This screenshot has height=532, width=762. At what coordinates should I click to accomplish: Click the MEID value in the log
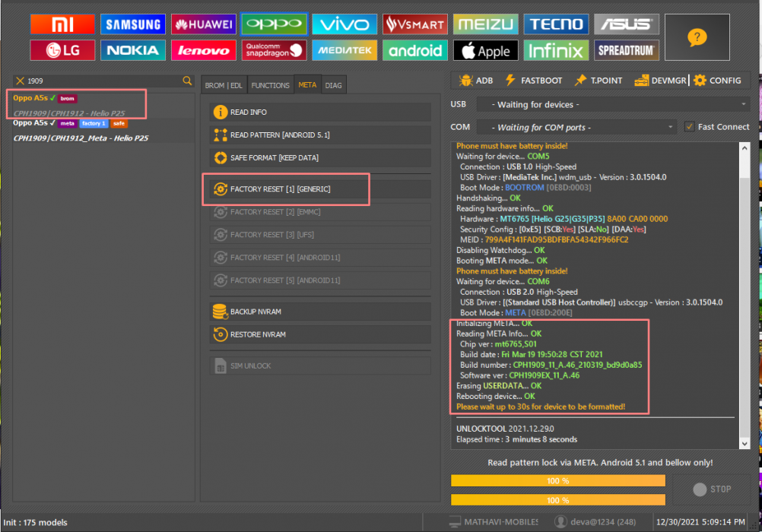coord(557,240)
